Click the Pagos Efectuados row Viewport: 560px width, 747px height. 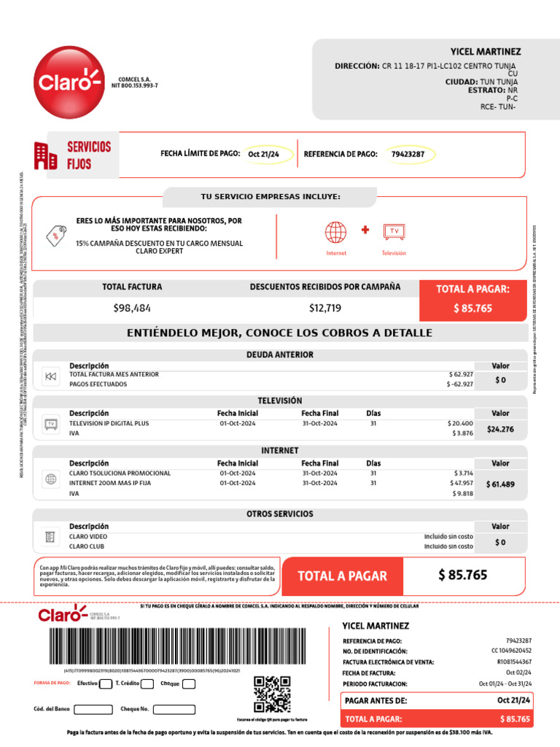271,384
